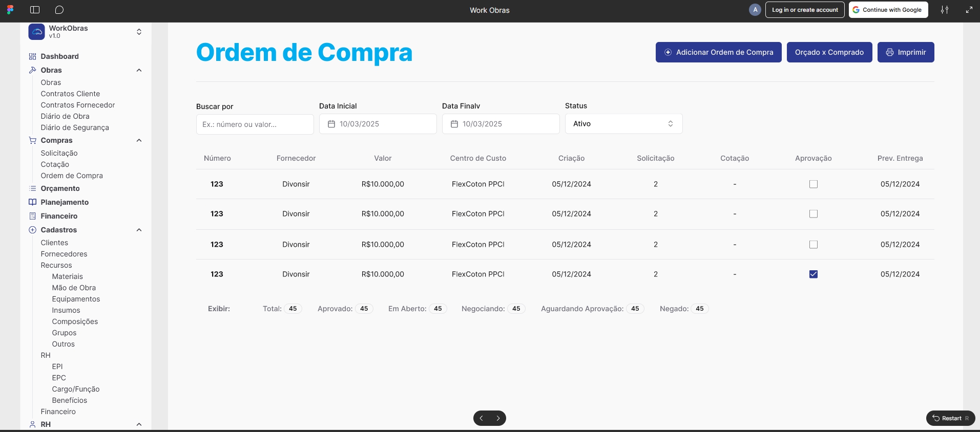
Task: Click the Buscar por search field
Action: pyautogui.click(x=255, y=124)
